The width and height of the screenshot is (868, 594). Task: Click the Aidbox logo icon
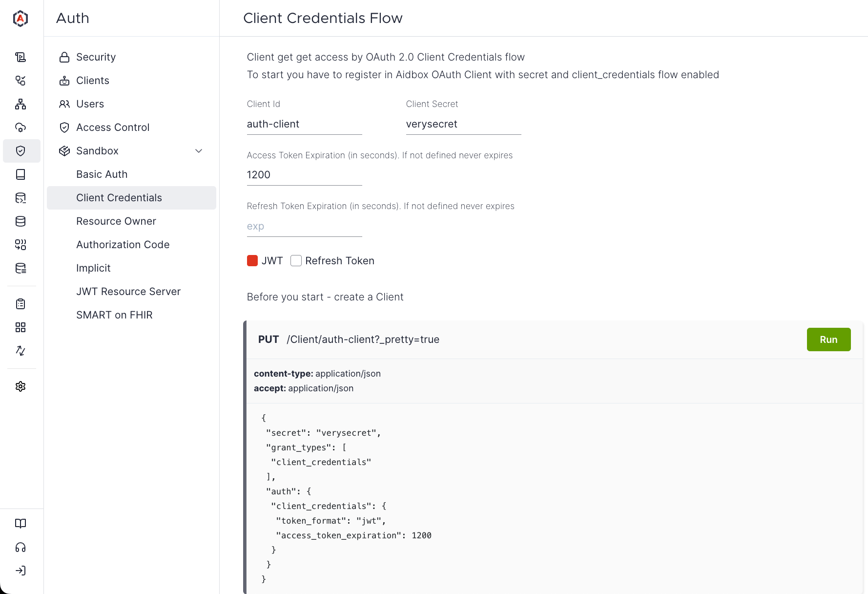click(21, 19)
